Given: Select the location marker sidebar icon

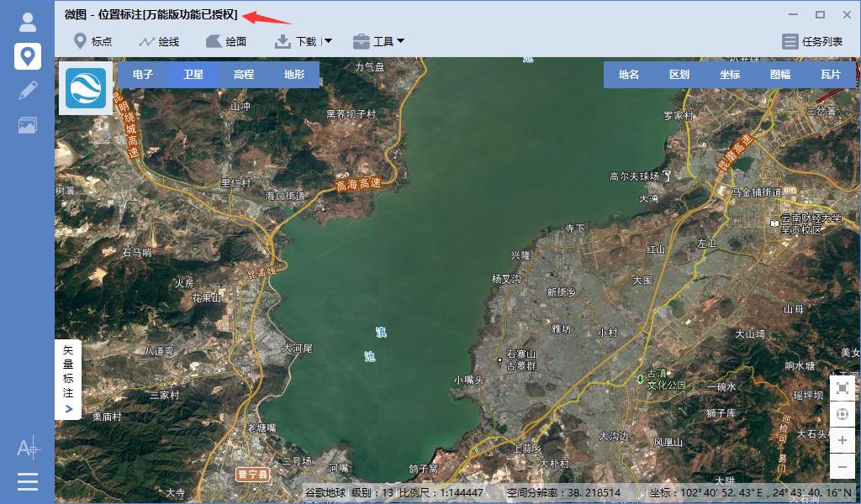Looking at the screenshot, I should tap(28, 56).
